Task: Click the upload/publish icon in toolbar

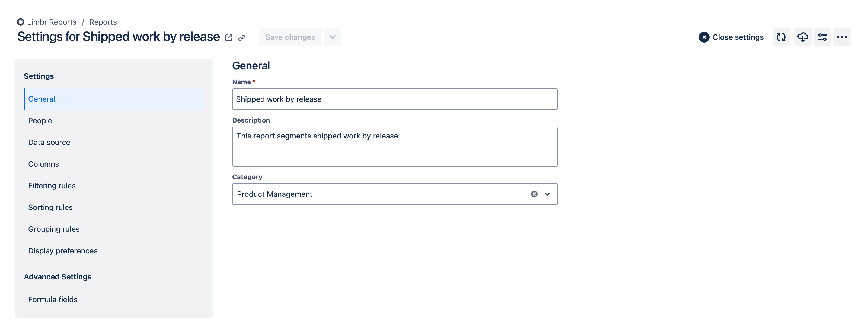Action: tap(803, 37)
